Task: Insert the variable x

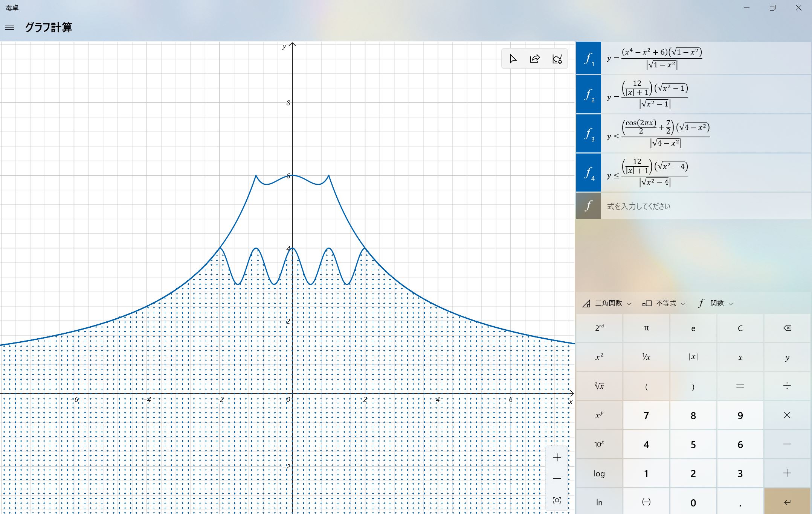Action: [740, 357]
